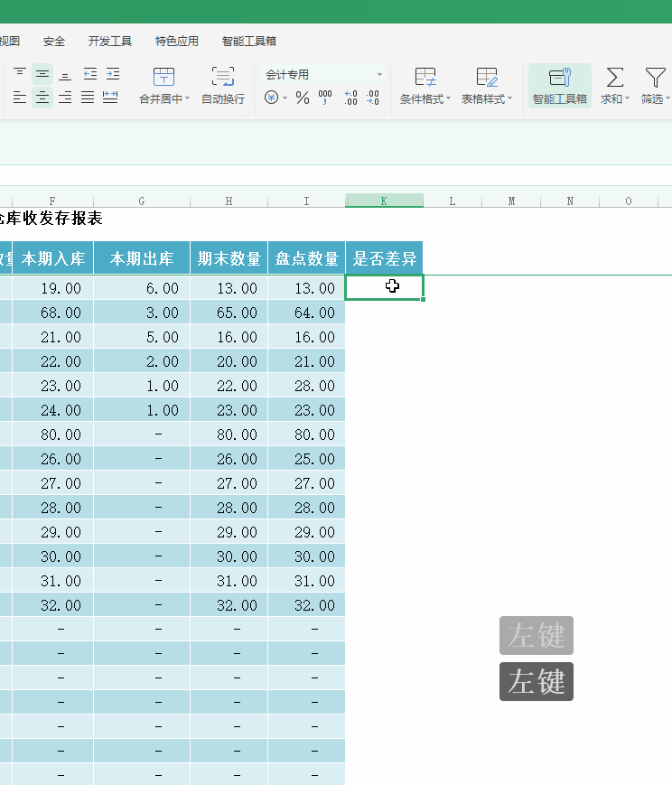Click 本期入库 cell 22.00

pyautogui.click(x=53, y=361)
